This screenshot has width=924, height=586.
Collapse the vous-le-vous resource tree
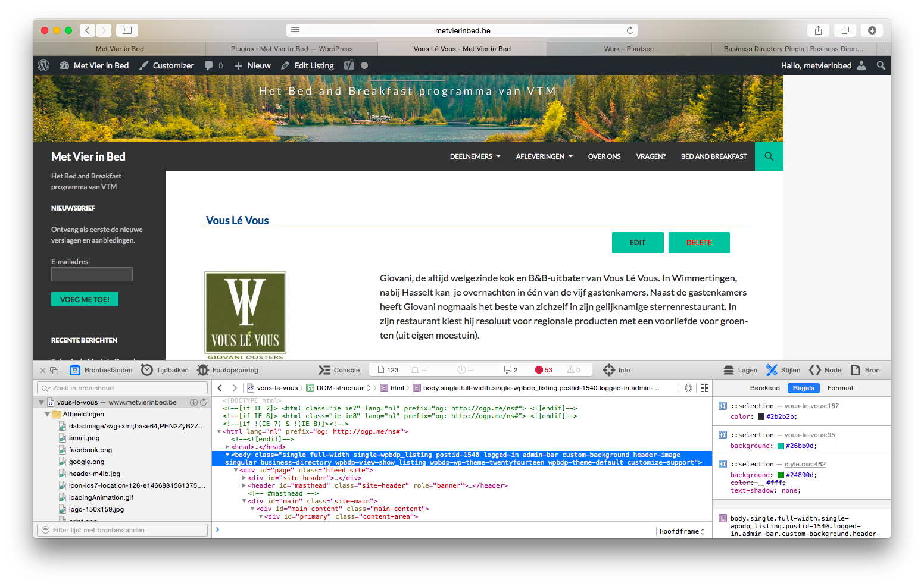click(41, 402)
